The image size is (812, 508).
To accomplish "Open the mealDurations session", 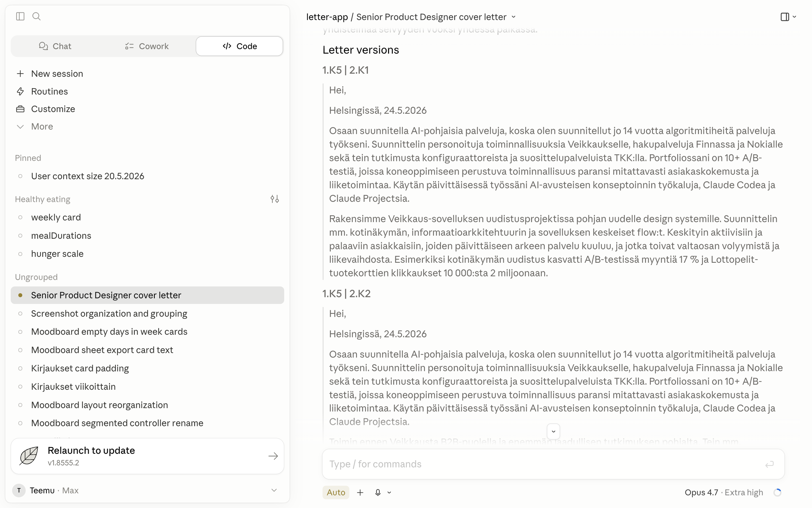I will (x=147, y=236).
